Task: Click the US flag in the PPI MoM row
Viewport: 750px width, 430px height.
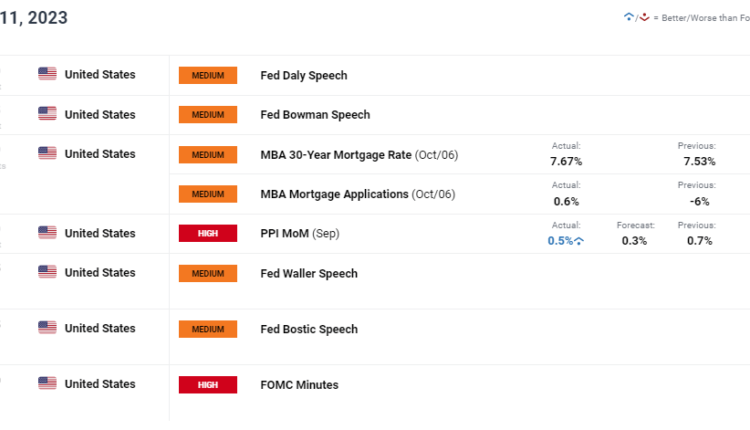Action: [x=47, y=233]
